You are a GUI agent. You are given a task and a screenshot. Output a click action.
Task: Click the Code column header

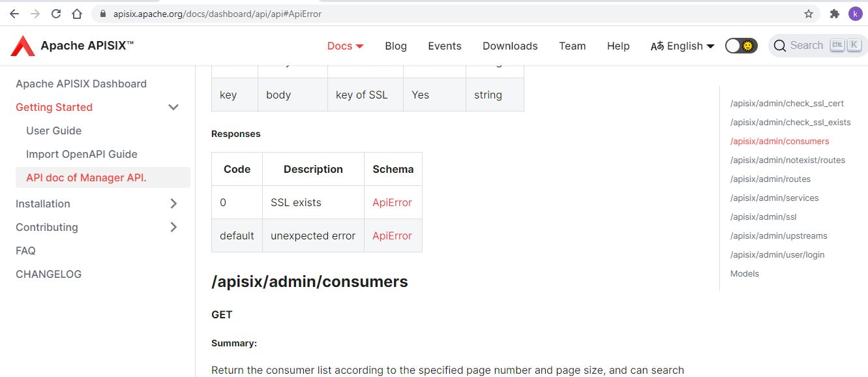click(x=237, y=169)
